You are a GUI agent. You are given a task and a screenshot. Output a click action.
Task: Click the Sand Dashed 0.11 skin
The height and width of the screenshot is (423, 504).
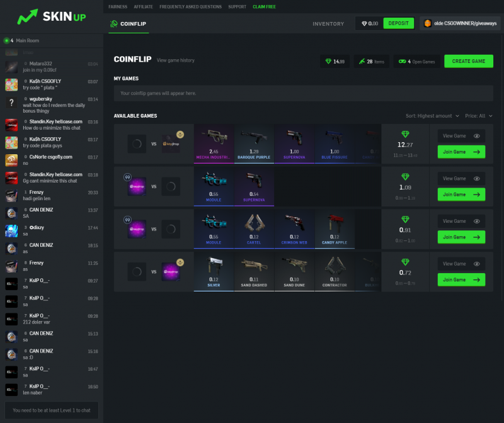pos(254,272)
